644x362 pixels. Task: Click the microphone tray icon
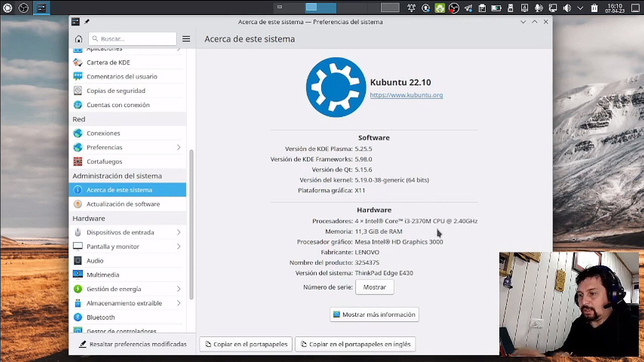pos(539,8)
